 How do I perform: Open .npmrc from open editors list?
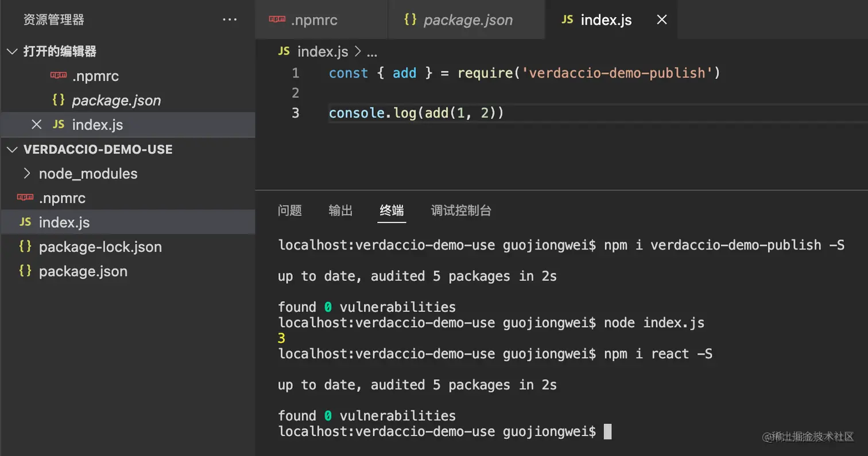pyautogui.click(x=127, y=75)
